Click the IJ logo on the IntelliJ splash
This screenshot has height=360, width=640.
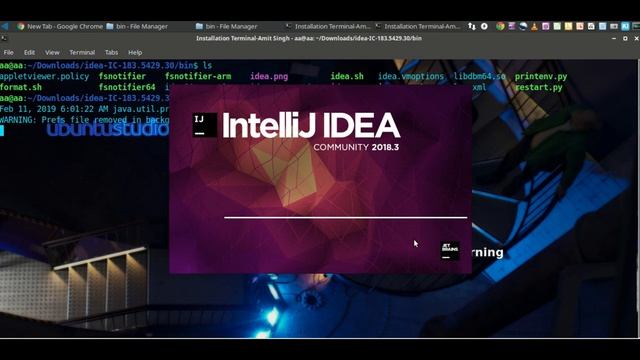pyautogui.click(x=204, y=125)
